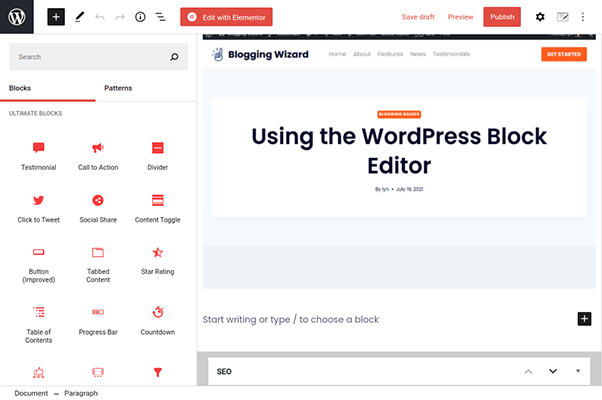Image resolution: width=602 pixels, height=400 pixels.
Task: Click the GET STARTED button
Action: [564, 54]
